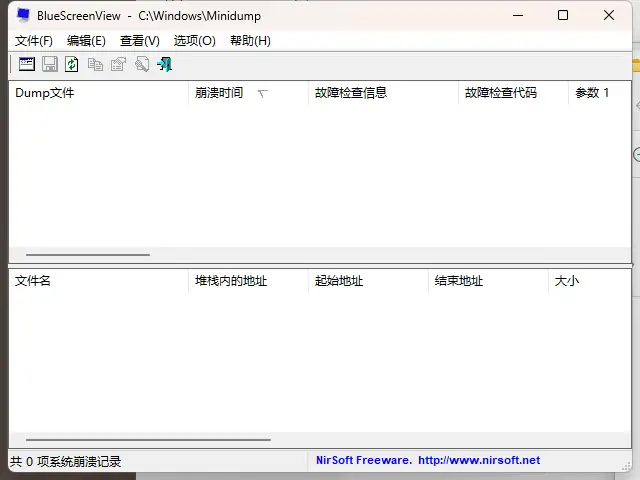Click the Find toolbar icon
640x480 pixels.
[x=142, y=64]
